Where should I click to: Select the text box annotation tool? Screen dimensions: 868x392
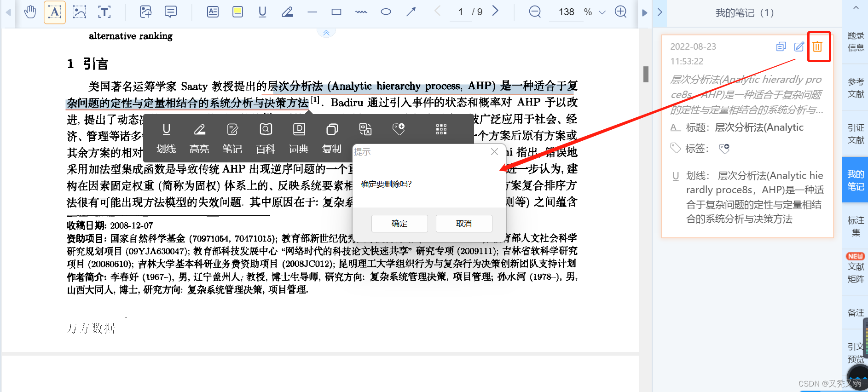(x=213, y=12)
